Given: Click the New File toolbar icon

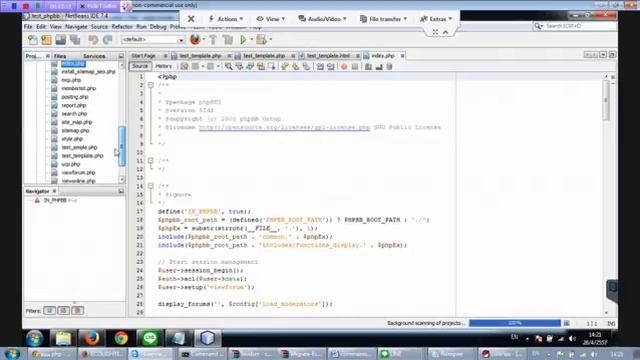Looking at the screenshot, I should (33, 40).
